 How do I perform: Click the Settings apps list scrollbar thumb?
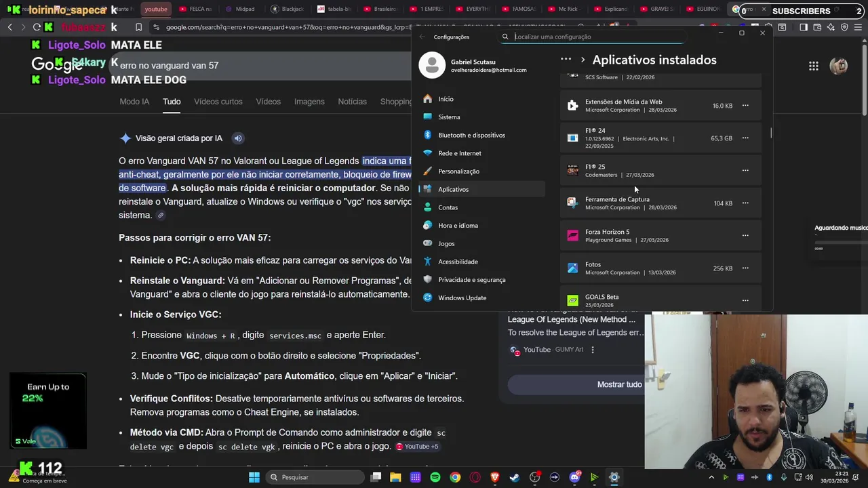click(770, 132)
